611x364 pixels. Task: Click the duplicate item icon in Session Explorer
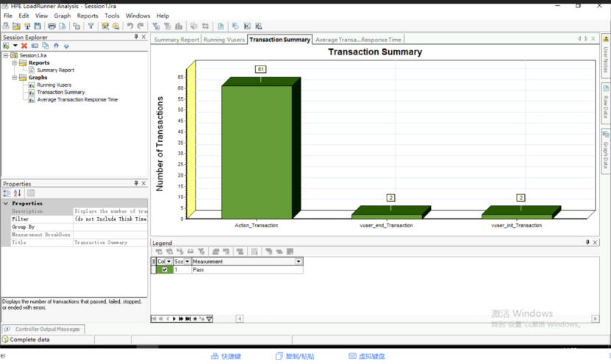[45, 46]
